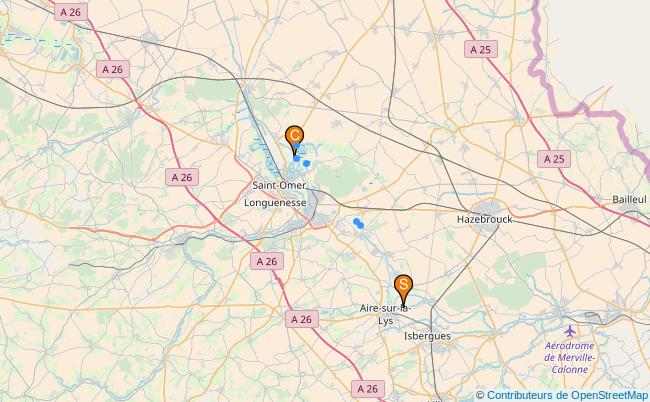Click the A 25 road shield nearest Bailleul
Viewport: 650px width, 402px height.
click(554, 159)
